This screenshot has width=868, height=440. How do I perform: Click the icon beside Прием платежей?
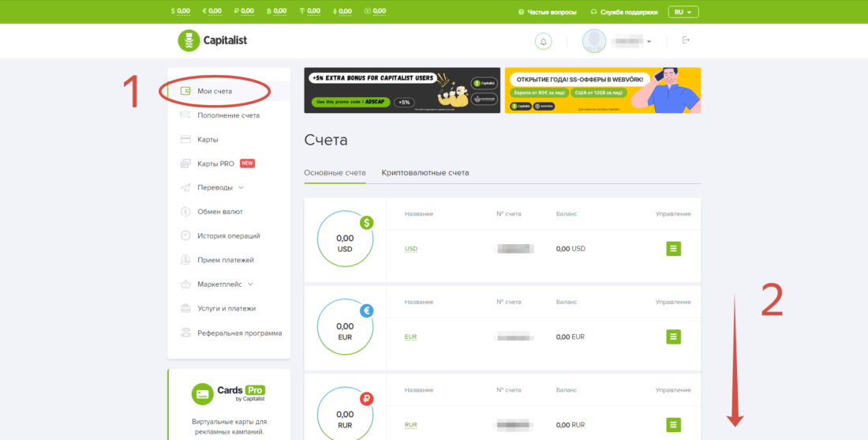[186, 260]
